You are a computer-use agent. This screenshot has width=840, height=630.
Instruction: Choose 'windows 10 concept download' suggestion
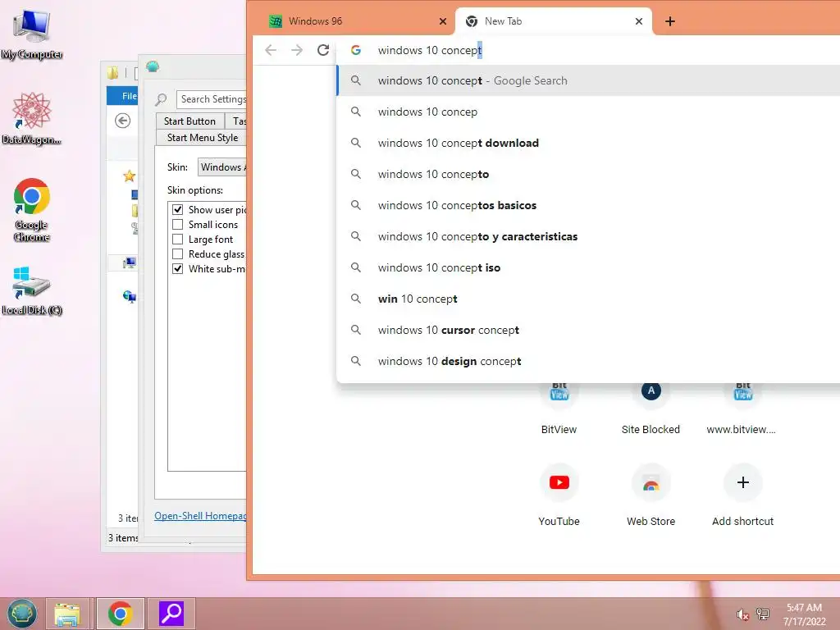pos(587,143)
